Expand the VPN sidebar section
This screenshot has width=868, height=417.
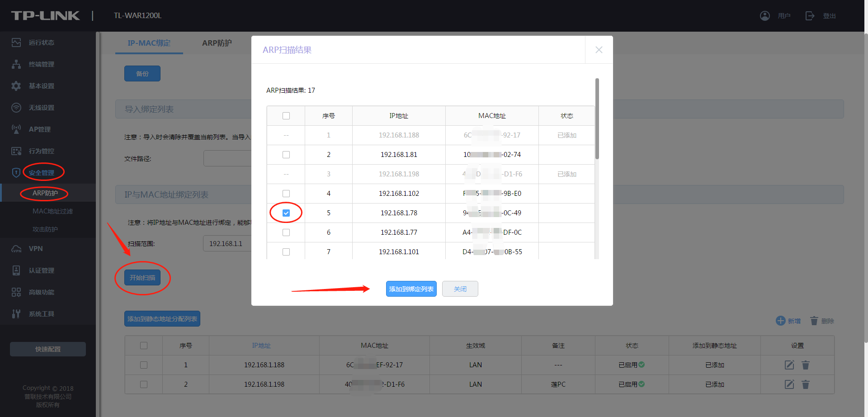click(36, 249)
